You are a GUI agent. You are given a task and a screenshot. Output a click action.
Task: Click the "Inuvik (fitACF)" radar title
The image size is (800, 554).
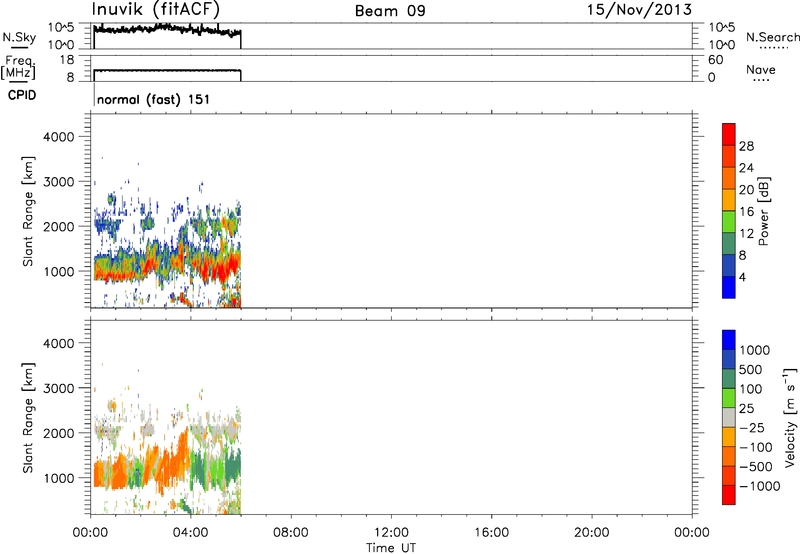pos(155,10)
